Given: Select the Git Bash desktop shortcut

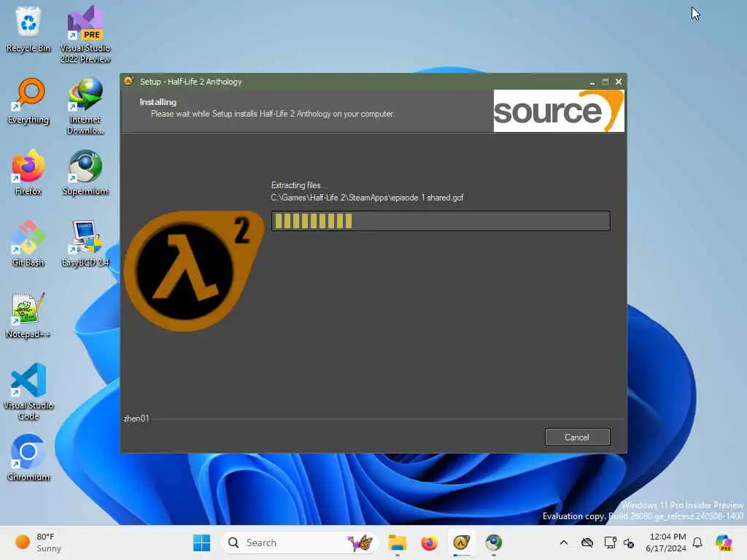Looking at the screenshot, I should point(28,244).
